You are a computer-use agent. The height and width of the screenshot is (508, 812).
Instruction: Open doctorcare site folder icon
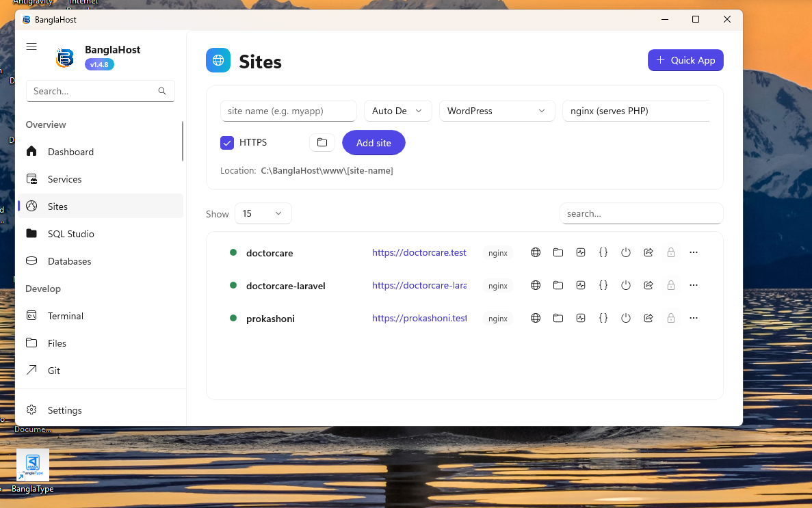tap(558, 253)
